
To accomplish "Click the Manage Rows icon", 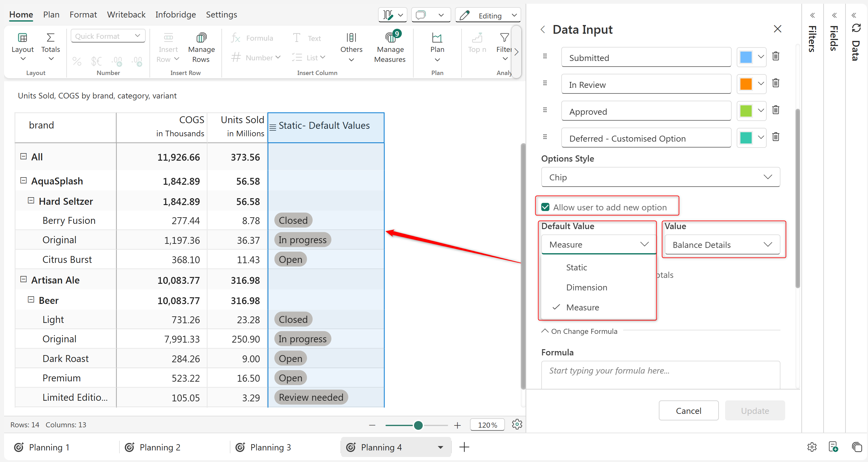I will coord(201,38).
